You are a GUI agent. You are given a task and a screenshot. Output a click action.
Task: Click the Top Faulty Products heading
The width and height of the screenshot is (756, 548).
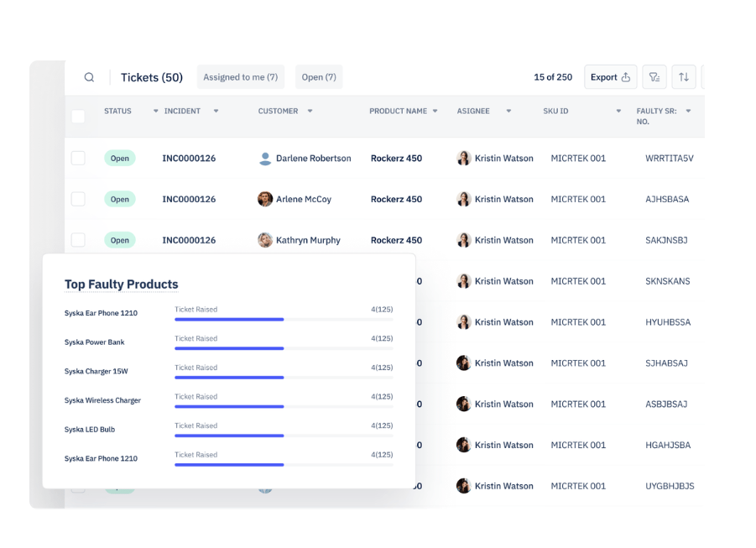pos(122,284)
